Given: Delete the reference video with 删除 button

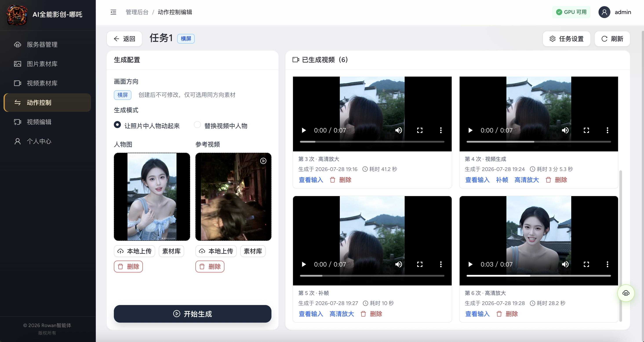Looking at the screenshot, I should tap(210, 266).
